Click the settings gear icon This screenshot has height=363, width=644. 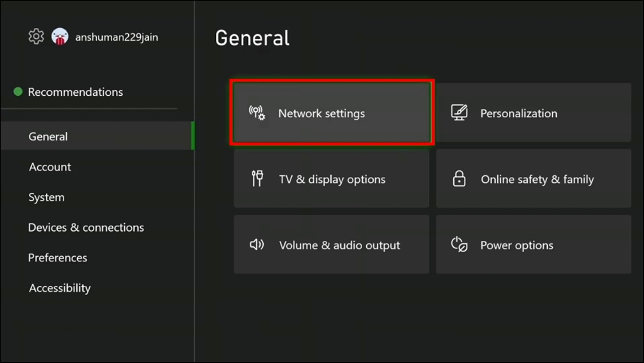(x=36, y=37)
